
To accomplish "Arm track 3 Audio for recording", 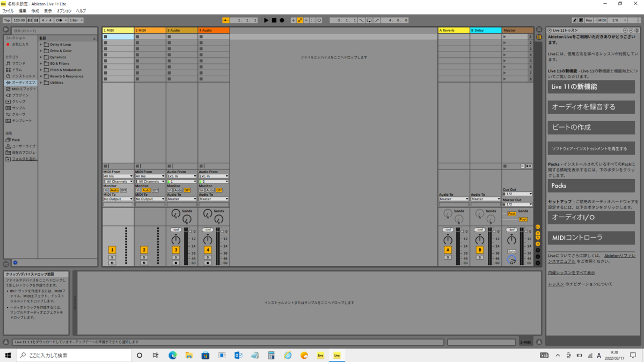I will [176, 263].
